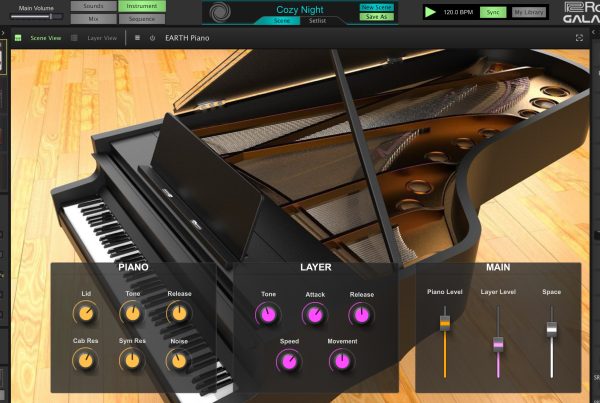
Task: Click the New Scene button
Action: (x=377, y=7)
